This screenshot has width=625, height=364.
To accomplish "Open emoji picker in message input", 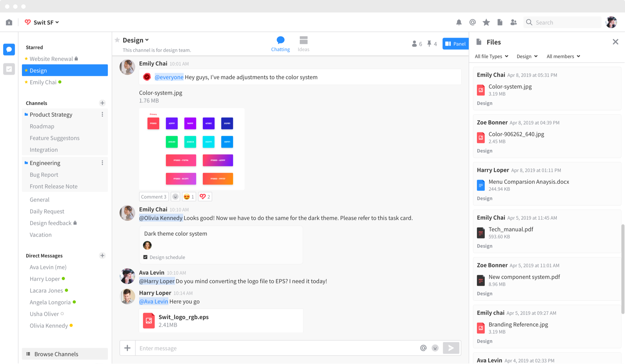I will (435, 348).
